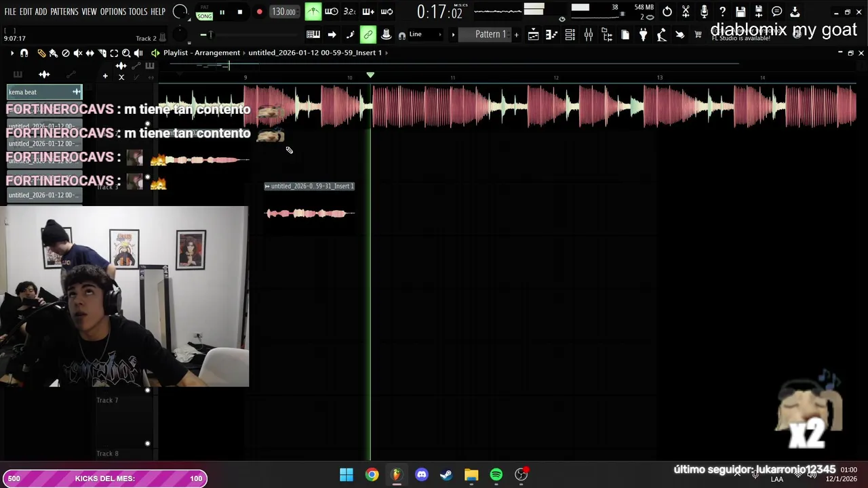868x488 pixels.
Task: Open the Mixer view
Action: pyautogui.click(x=589, y=35)
